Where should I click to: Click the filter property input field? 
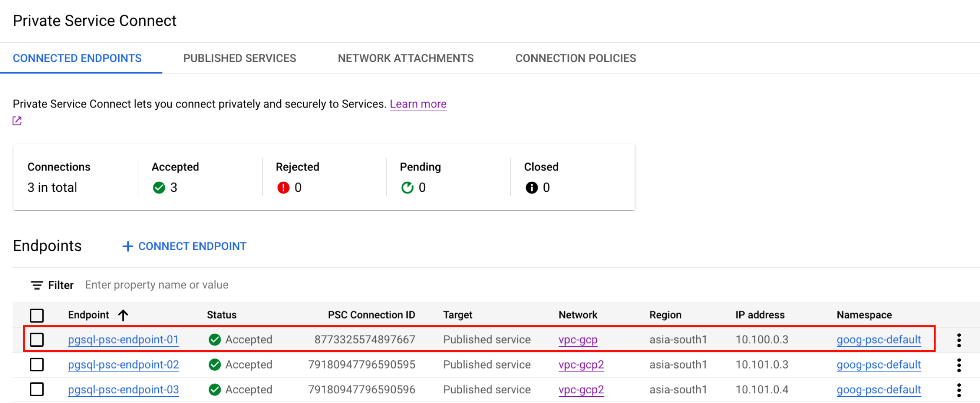pos(157,285)
